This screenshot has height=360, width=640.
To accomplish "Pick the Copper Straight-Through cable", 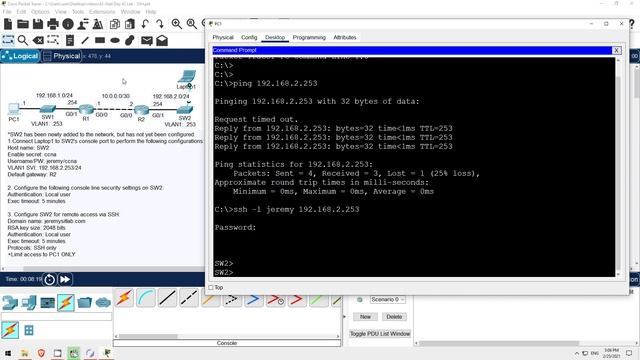I will 167,298.
